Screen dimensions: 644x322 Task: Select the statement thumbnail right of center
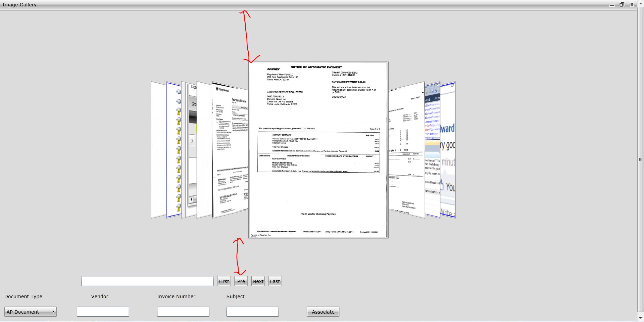click(x=406, y=150)
